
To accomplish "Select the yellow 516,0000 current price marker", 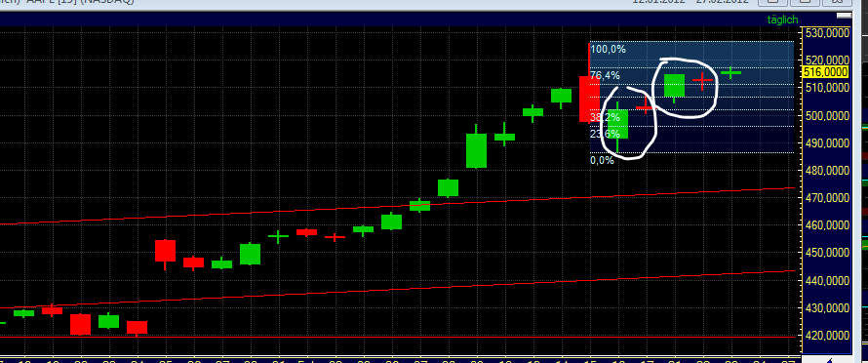I will click(x=825, y=72).
